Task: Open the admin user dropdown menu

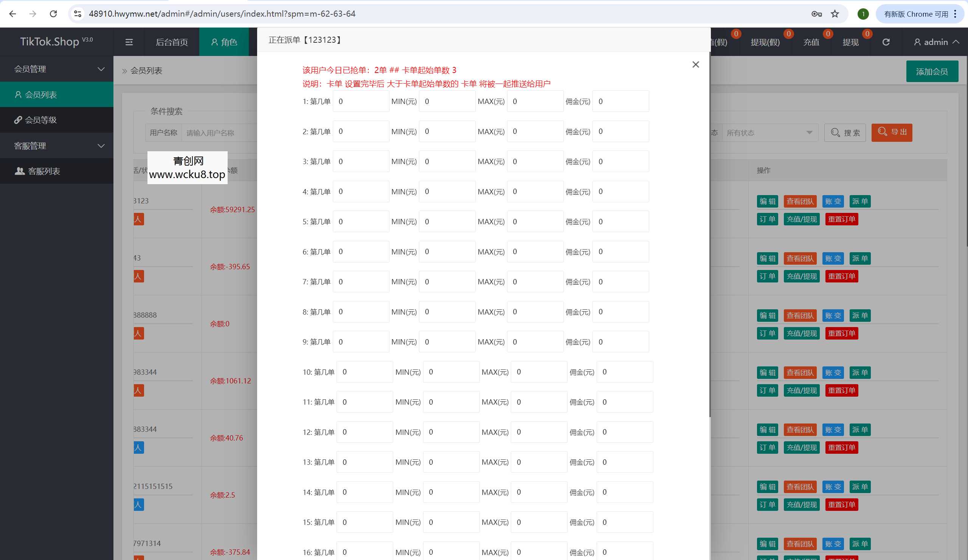Action: pyautogui.click(x=936, y=42)
